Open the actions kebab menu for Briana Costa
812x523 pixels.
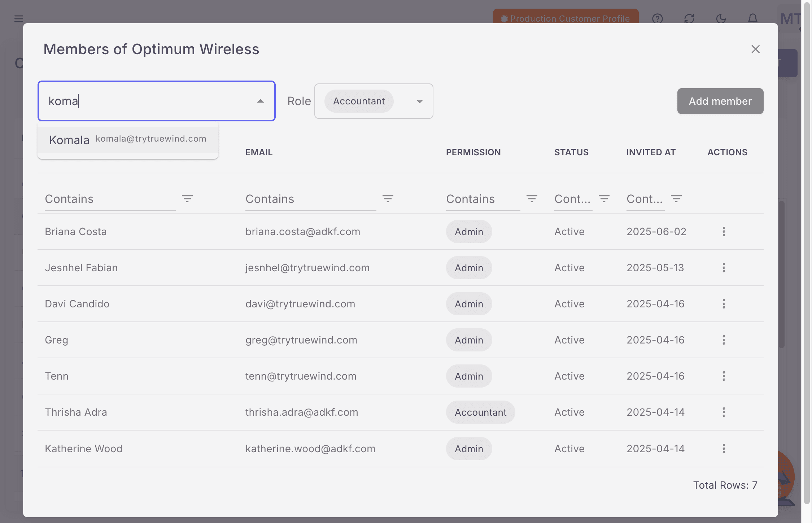coord(724,232)
